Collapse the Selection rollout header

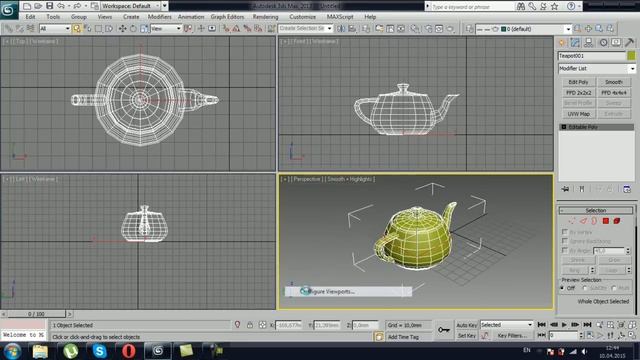(x=596, y=211)
